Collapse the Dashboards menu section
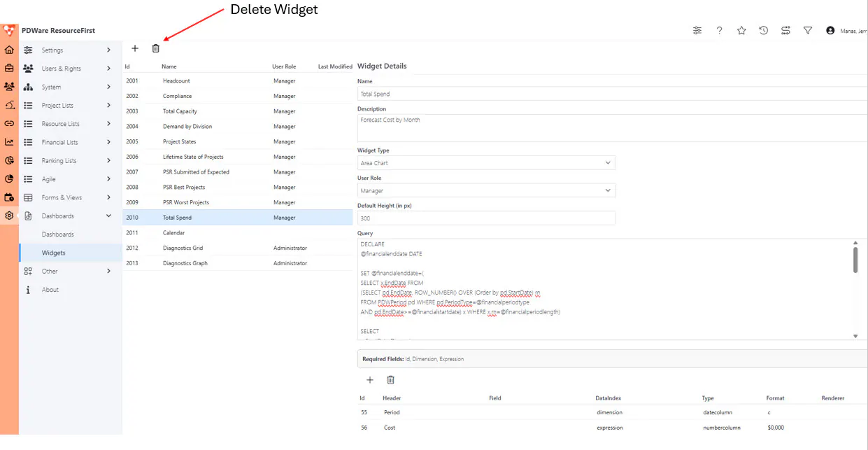 click(x=71, y=216)
